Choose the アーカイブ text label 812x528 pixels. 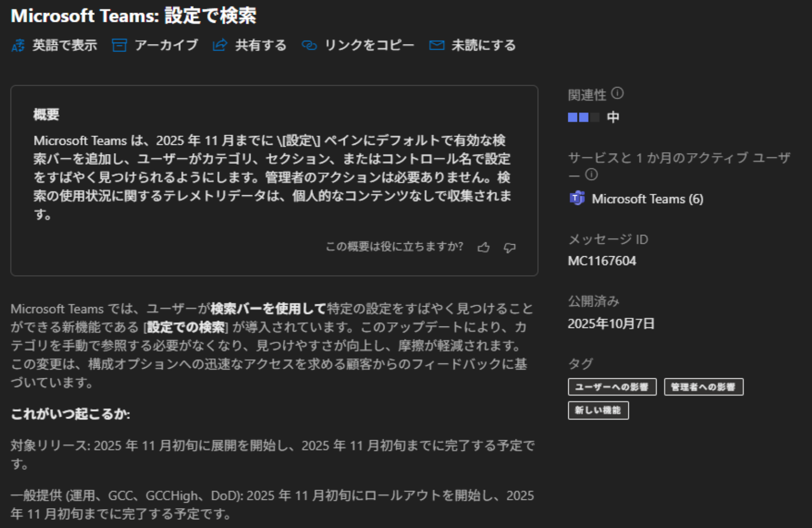pyautogui.click(x=166, y=46)
